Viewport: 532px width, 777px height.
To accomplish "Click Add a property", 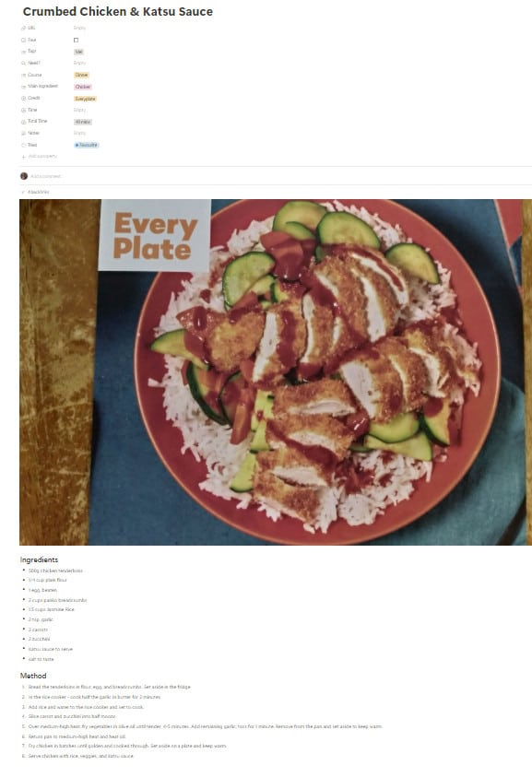I will (42, 157).
